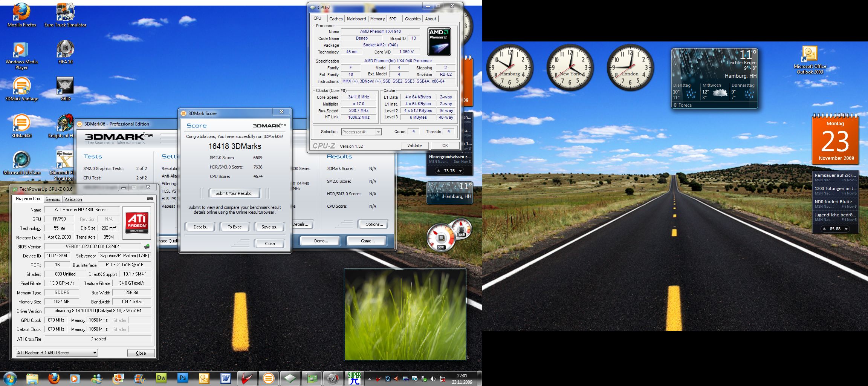Switch to Super PI taskbar button
Image resolution: width=868 pixels, height=386 pixels.
tap(354, 378)
